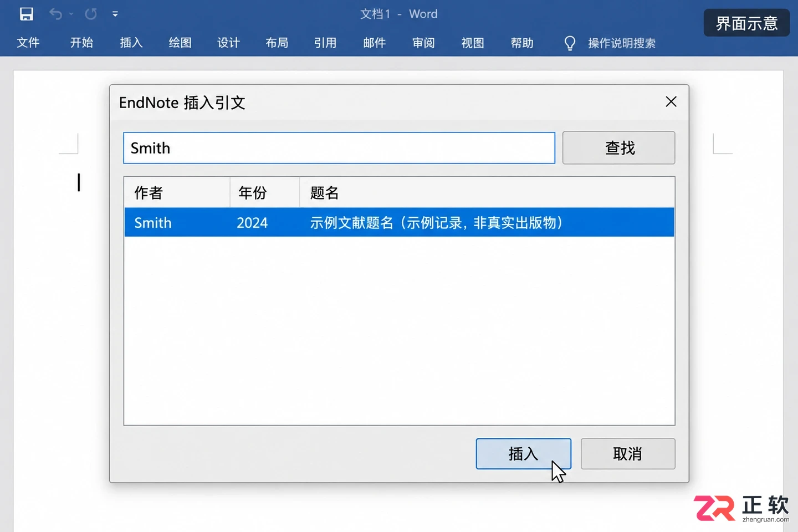The image size is (798, 532).
Task: Switch to the 插入 ribbon tab
Action: click(x=131, y=43)
